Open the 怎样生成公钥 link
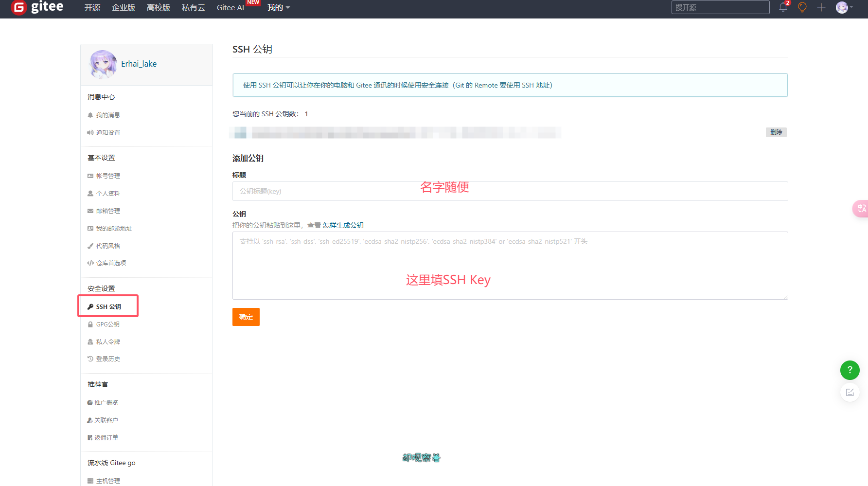Screen dimensions: 868x486 [x=343, y=225]
